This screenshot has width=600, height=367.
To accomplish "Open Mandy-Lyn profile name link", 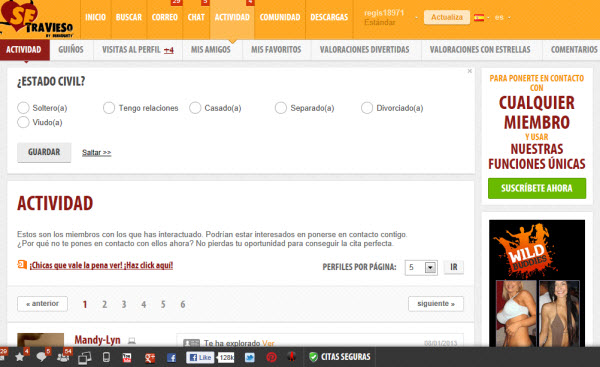I will [97, 340].
